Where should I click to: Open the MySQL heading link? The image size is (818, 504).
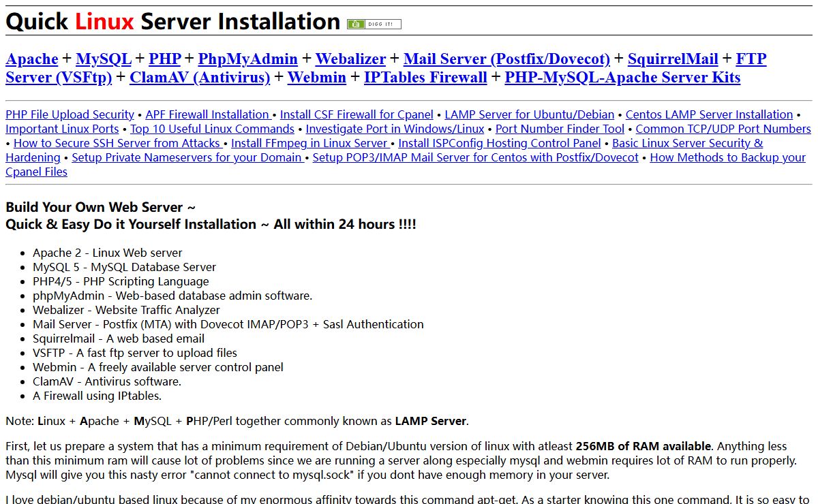pos(104,59)
